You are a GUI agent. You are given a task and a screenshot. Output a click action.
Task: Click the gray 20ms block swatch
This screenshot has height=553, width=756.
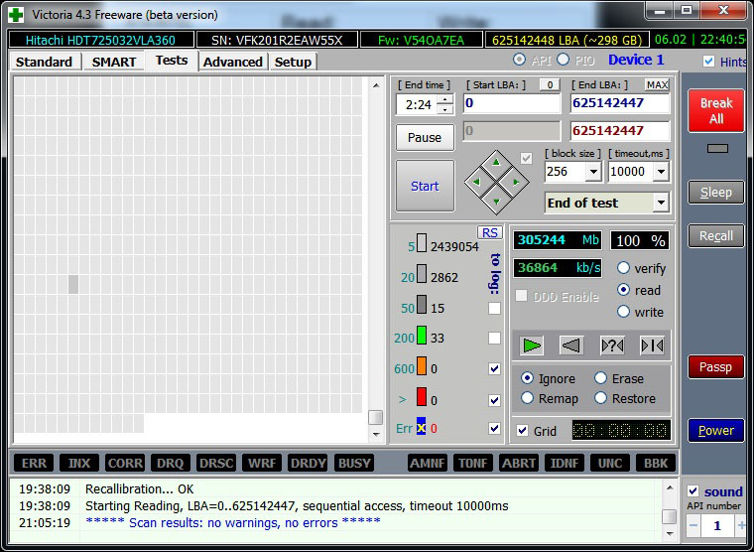coord(422,274)
